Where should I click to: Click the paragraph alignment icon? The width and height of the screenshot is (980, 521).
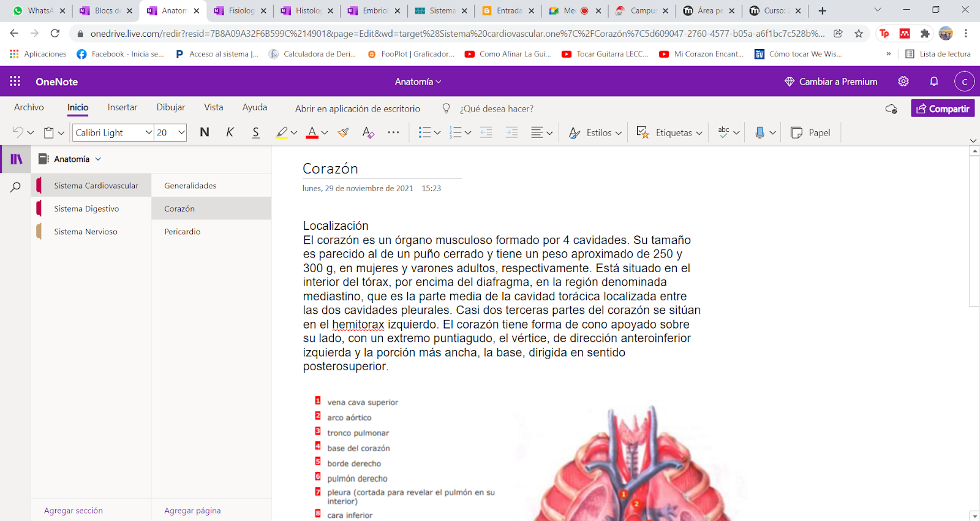pyautogui.click(x=537, y=132)
